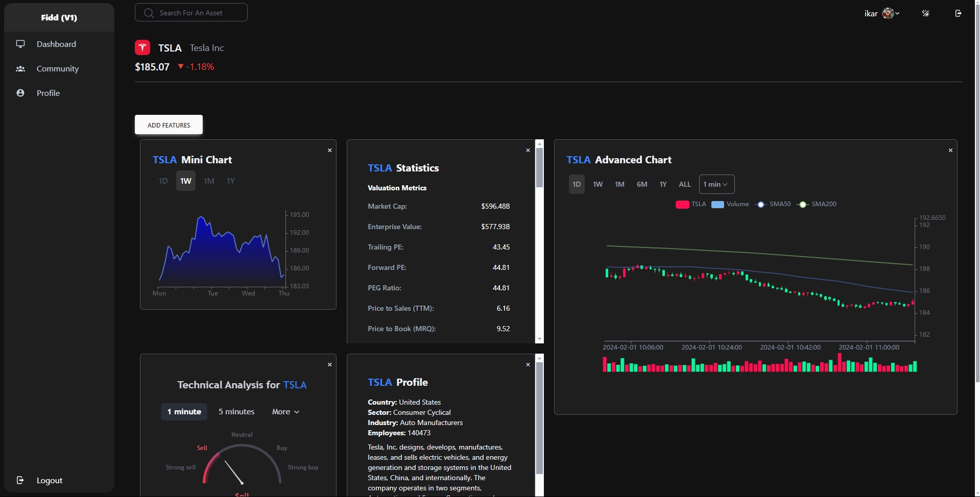Click the Community people icon
This screenshot has height=497, width=980.
pyautogui.click(x=20, y=68)
